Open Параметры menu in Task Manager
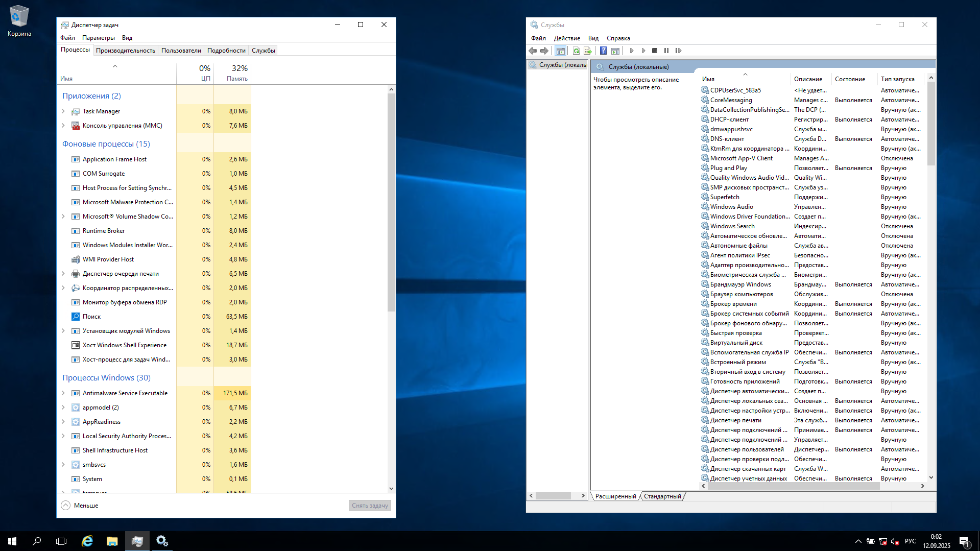Image resolution: width=980 pixels, height=551 pixels. click(99, 38)
